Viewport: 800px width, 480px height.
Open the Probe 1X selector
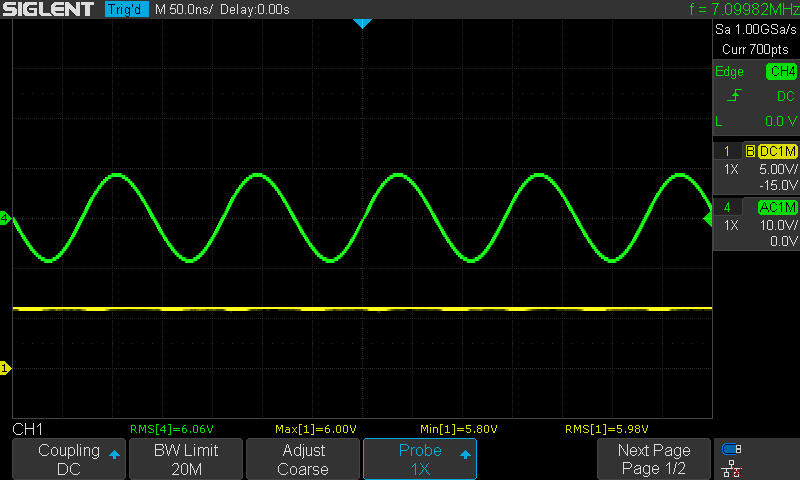[420, 459]
